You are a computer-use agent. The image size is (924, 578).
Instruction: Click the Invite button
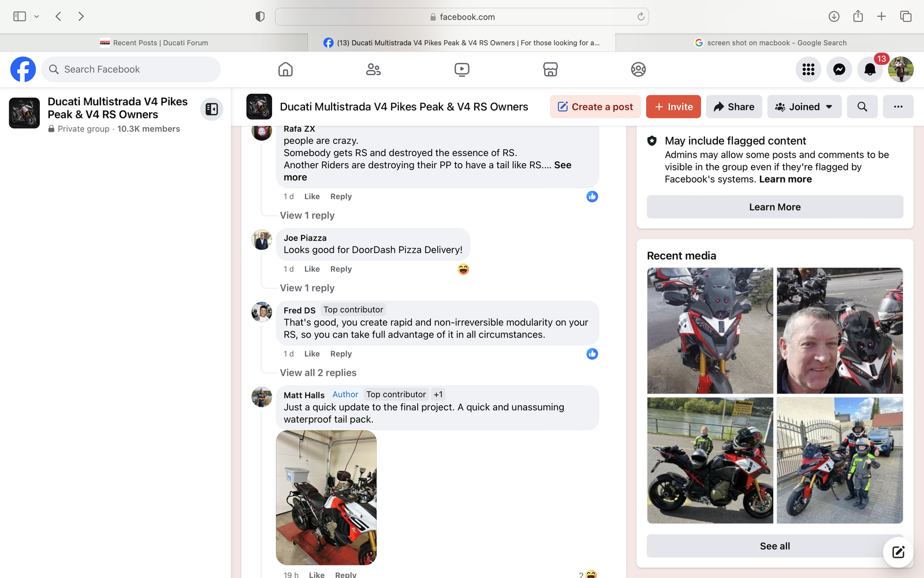(673, 107)
